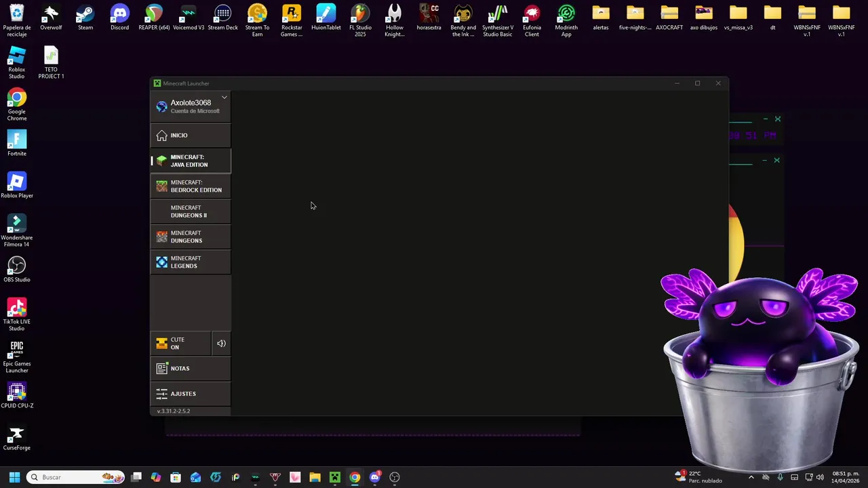Select the OBS Studio desktop shortcut
Screen dimensions: 868x488
tap(17, 270)
